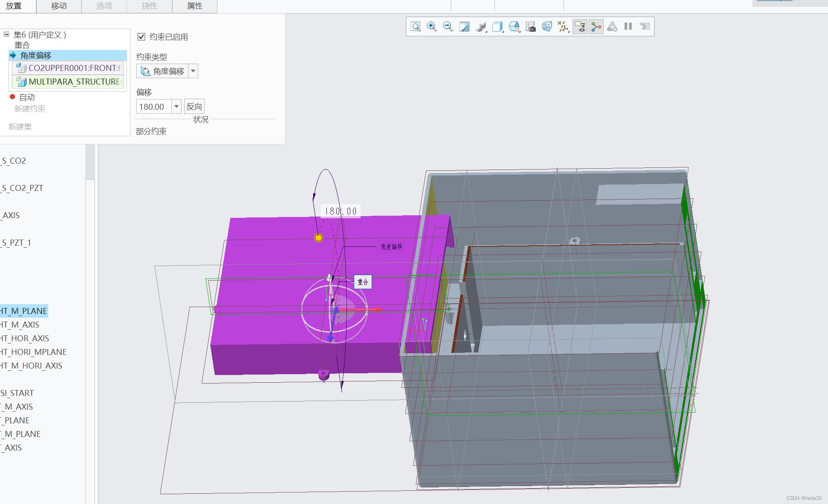
Task: Open the view manager camera icon
Action: 531,26
